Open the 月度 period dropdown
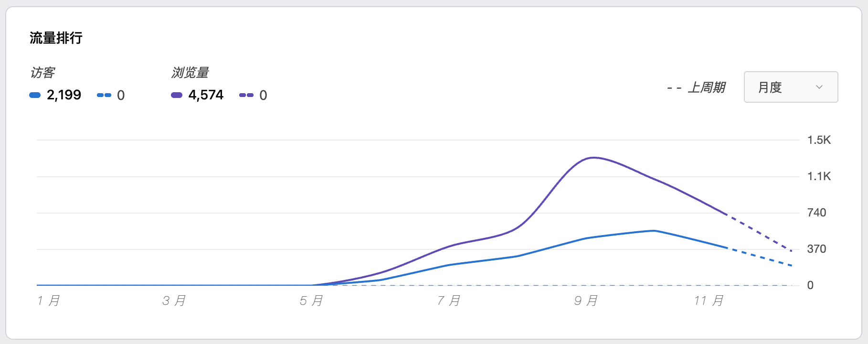This screenshot has height=344, width=868. (790, 87)
